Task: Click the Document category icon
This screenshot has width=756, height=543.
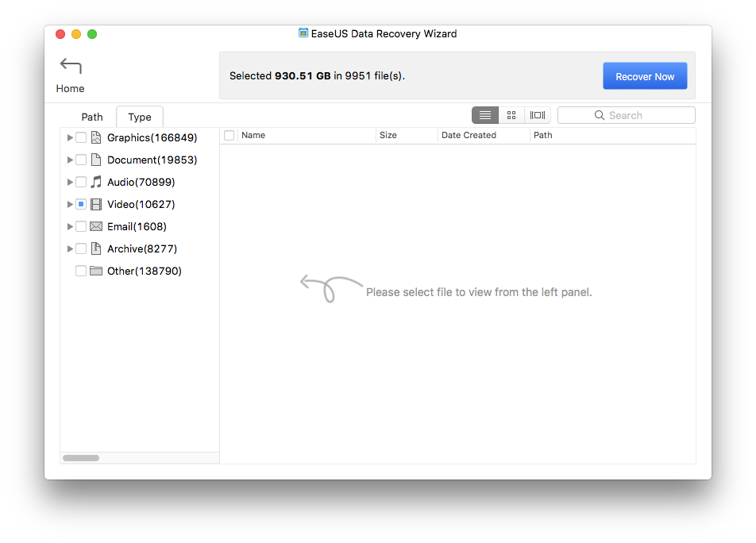Action: tap(96, 160)
